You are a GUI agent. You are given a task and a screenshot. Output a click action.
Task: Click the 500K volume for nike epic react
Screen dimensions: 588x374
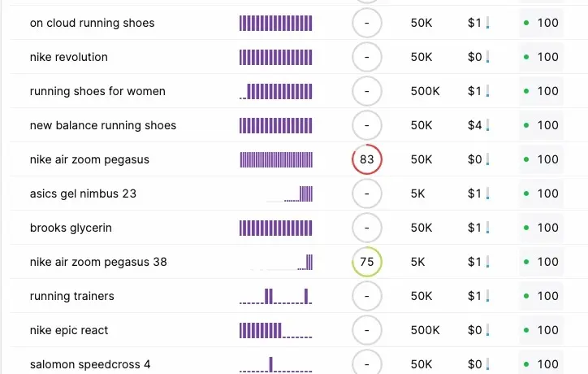(x=425, y=330)
